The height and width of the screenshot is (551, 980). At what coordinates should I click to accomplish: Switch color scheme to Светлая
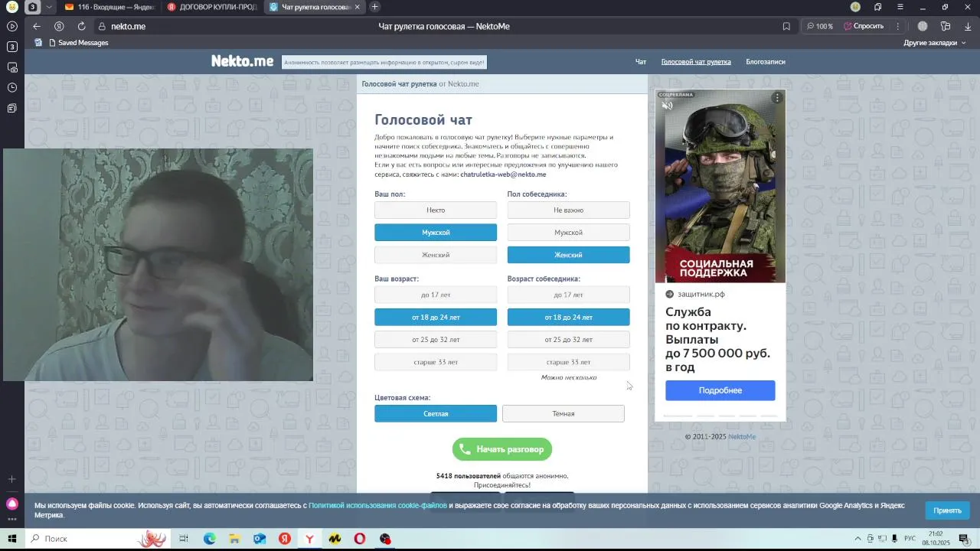(436, 413)
